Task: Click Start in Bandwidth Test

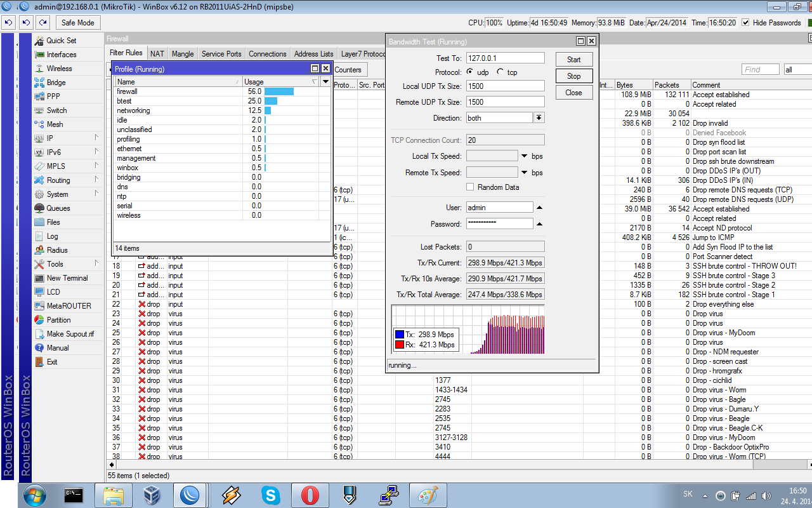Action: click(x=574, y=60)
